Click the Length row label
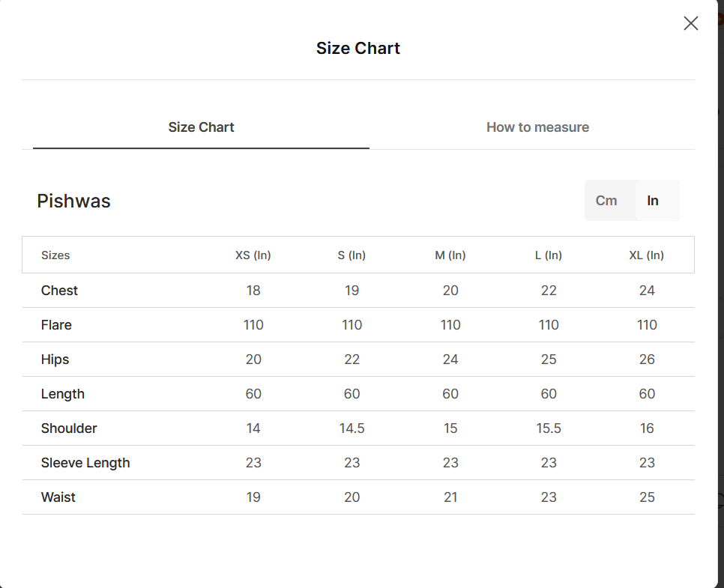Viewport: 724px width, 588px height. (x=63, y=394)
